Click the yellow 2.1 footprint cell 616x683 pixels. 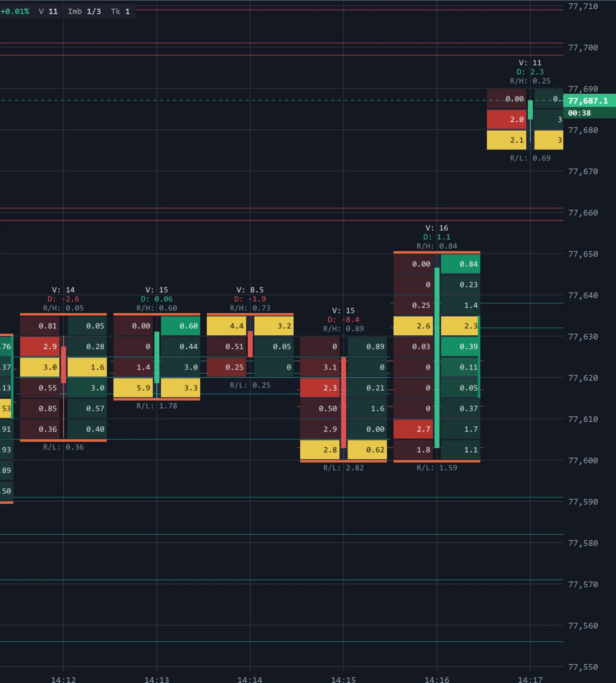click(506, 140)
